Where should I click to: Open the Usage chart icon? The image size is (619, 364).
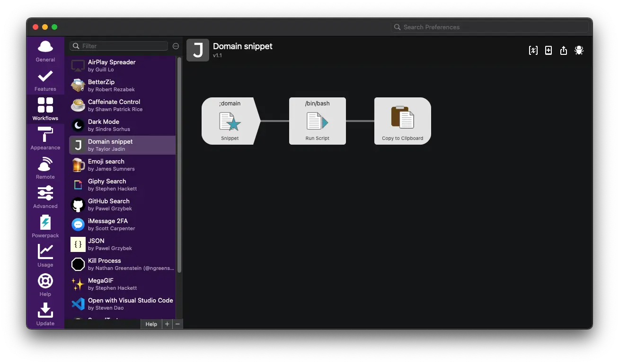point(45,251)
